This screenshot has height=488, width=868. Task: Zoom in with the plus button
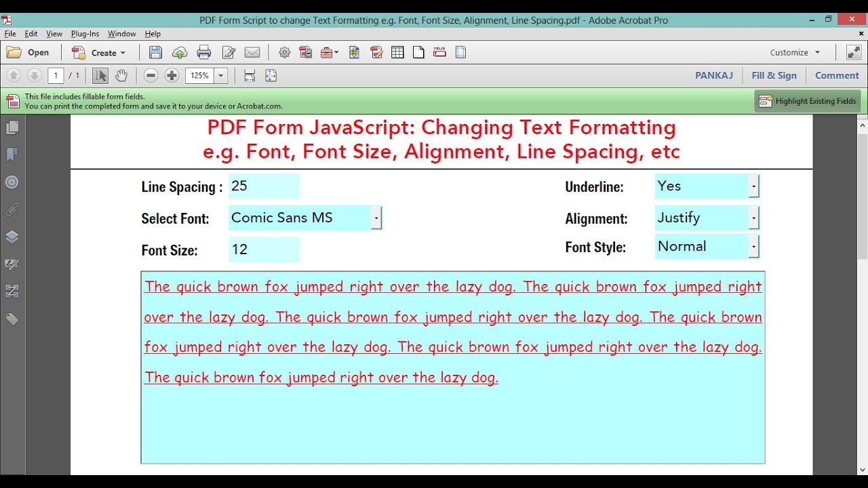172,76
